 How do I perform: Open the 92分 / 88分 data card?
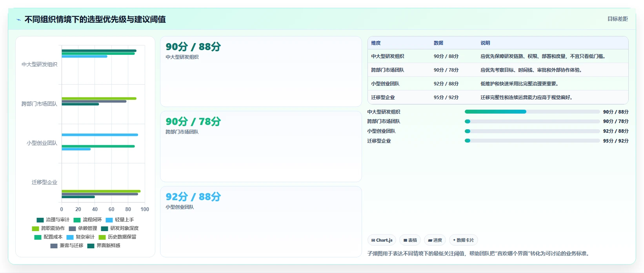point(261,222)
